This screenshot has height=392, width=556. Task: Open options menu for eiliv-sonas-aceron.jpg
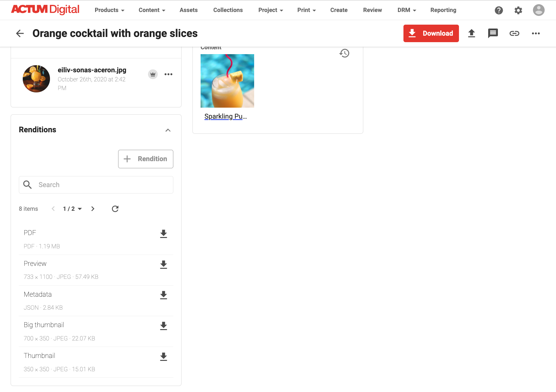168,74
